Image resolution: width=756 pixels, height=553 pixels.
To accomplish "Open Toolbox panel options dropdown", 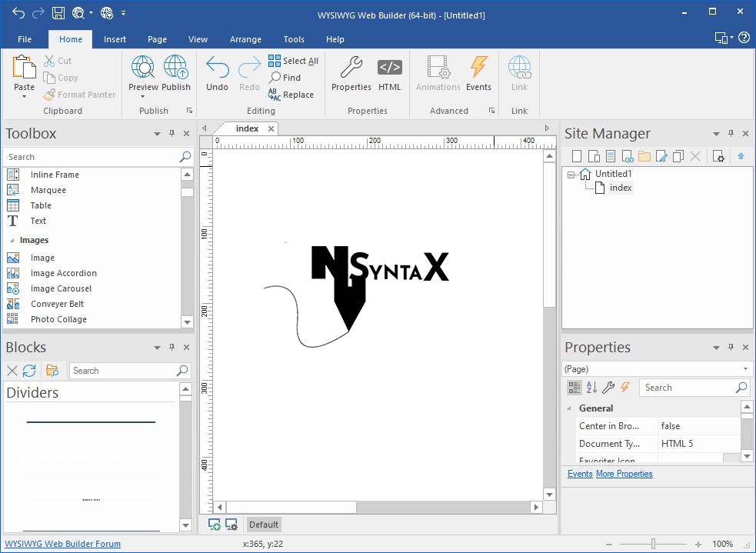I will [x=157, y=134].
